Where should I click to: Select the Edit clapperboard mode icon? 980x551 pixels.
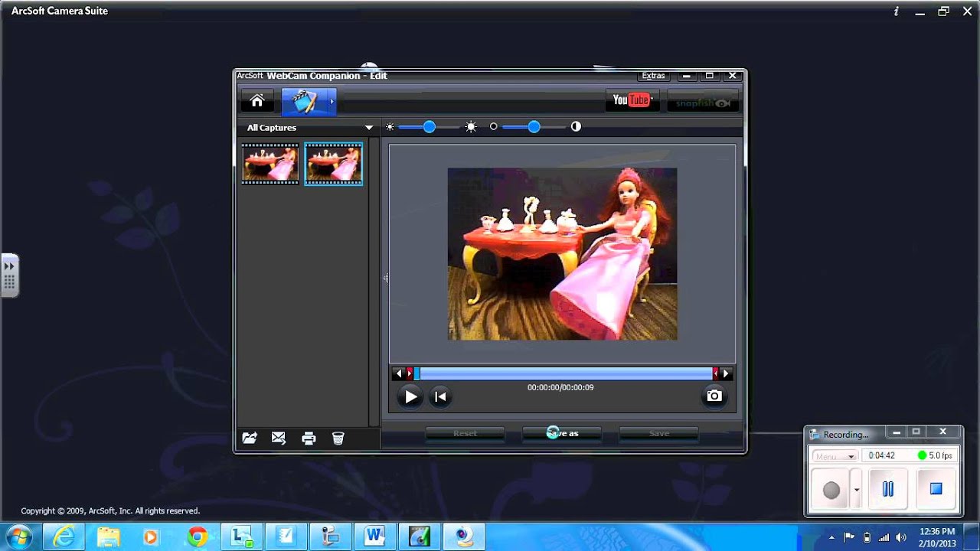[304, 101]
